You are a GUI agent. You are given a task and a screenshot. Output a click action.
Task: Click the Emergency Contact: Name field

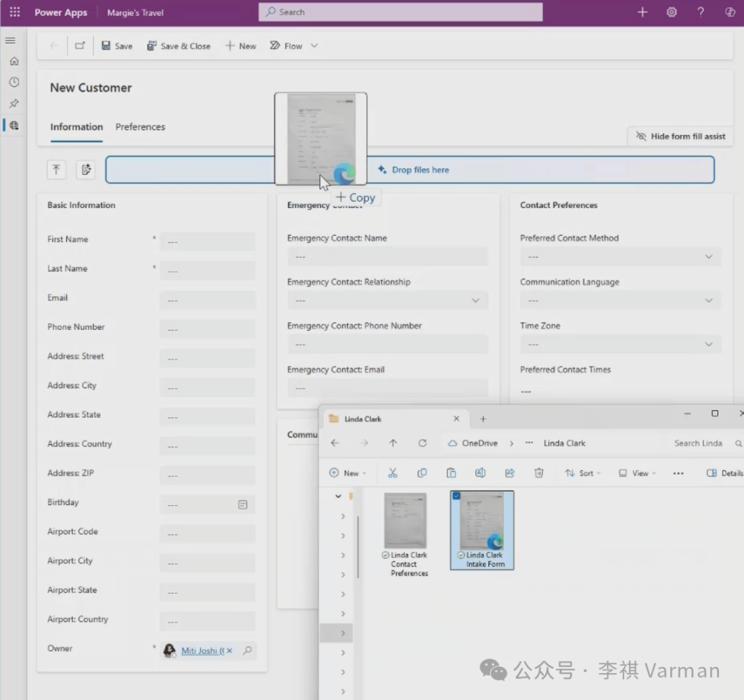click(x=388, y=256)
